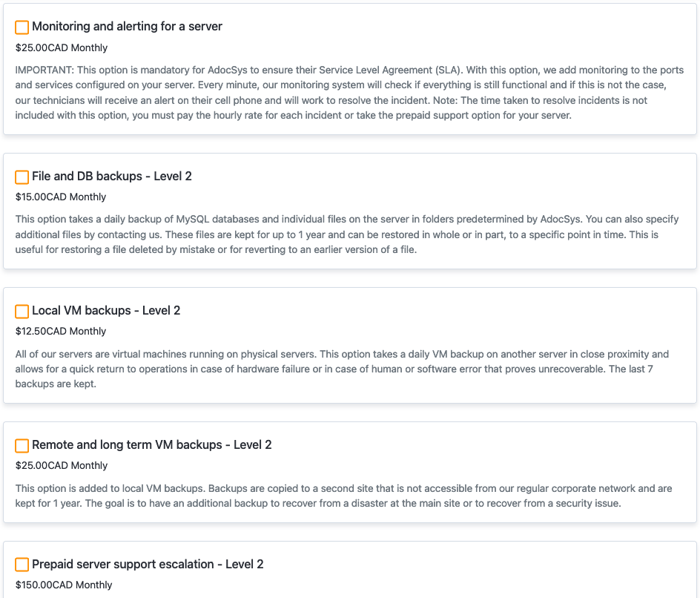Click the second-site backup description text

[x=349, y=496]
